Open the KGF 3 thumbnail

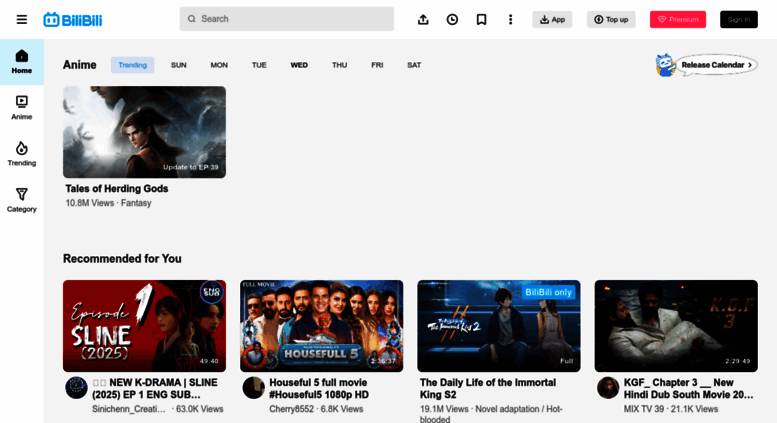[x=676, y=326]
